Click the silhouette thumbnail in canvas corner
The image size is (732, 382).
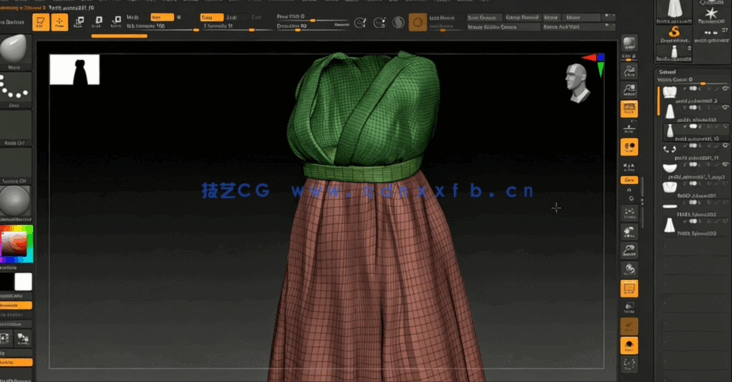pos(75,70)
